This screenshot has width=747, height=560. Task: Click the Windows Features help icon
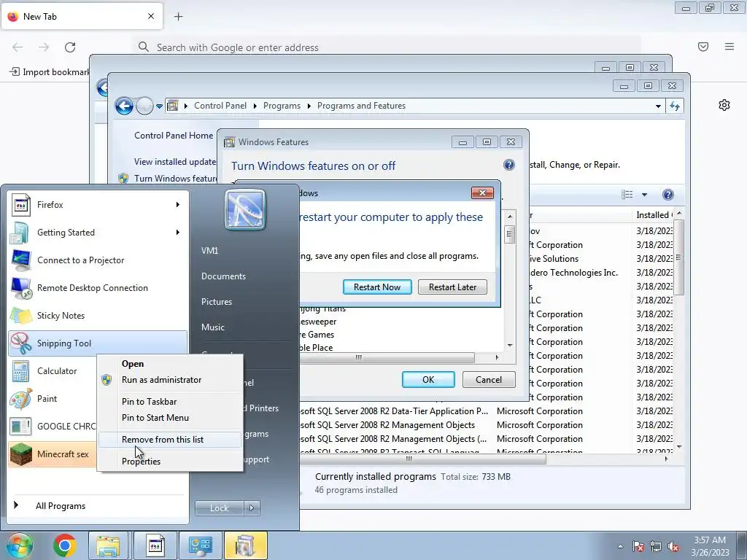coord(508,165)
